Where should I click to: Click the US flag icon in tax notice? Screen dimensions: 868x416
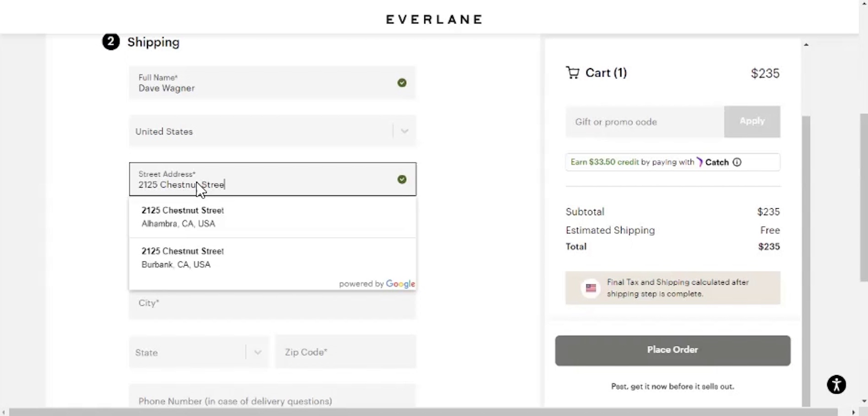point(591,288)
